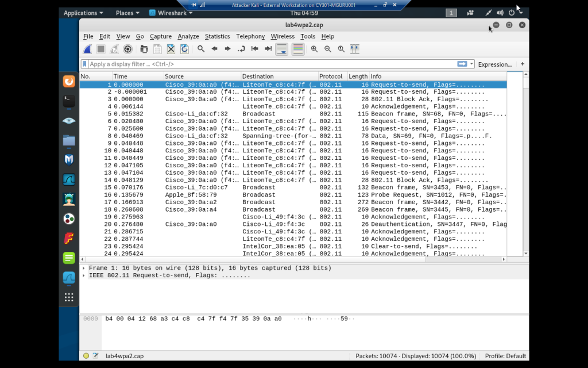This screenshot has width=588, height=368.
Task: Open display filter history dropdown
Action: (x=471, y=64)
